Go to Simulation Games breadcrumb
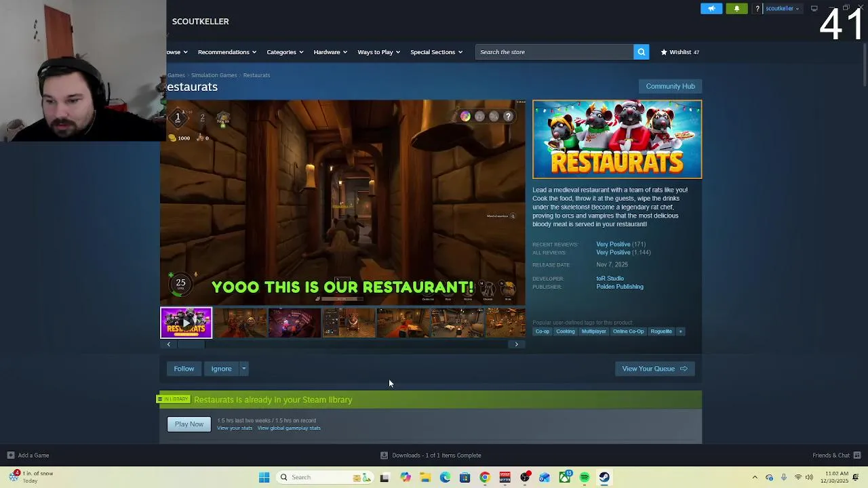This screenshot has height=488, width=868. click(x=214, y=75)
